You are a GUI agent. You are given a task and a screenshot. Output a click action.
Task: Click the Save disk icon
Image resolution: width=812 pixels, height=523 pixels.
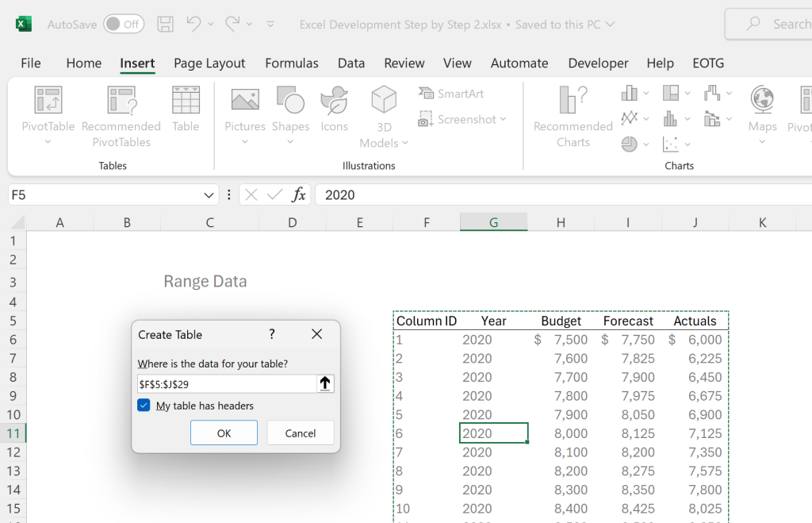165,25
